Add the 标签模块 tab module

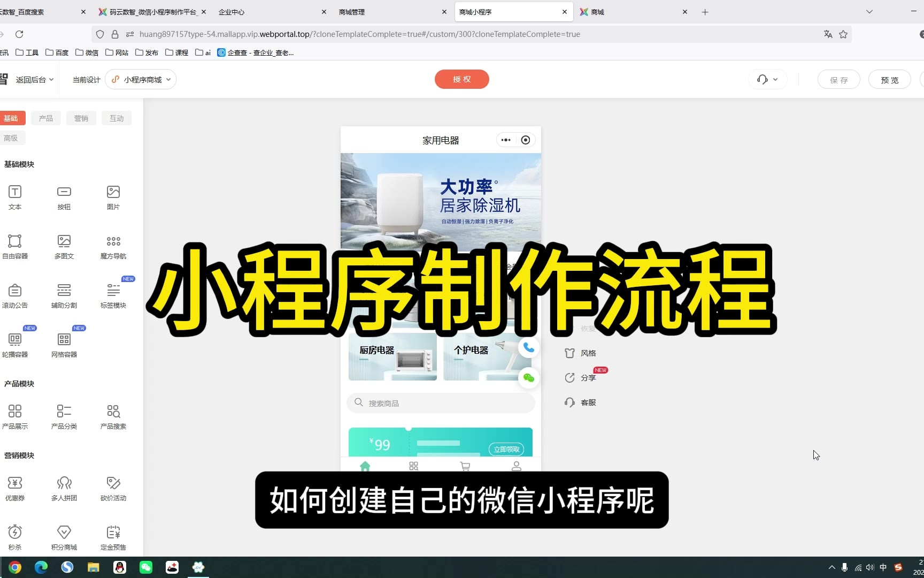click(x=113, y=296)
